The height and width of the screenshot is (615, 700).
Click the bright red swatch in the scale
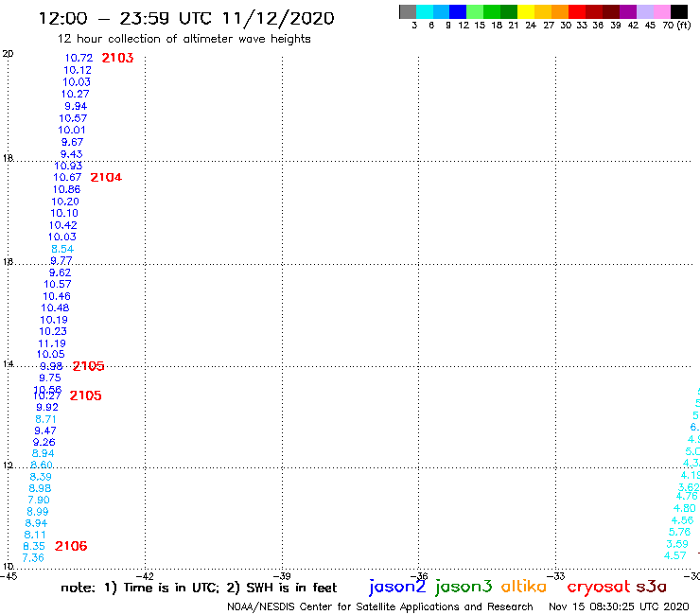577,11
